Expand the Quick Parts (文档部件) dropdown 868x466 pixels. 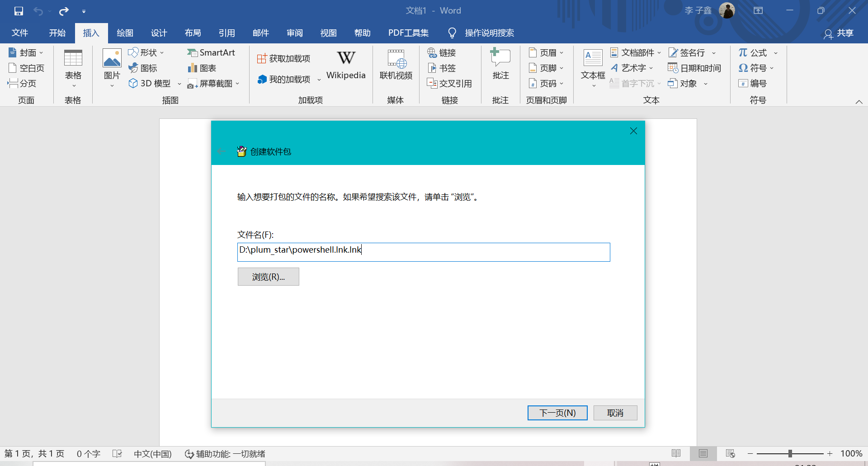coord(659,53)
